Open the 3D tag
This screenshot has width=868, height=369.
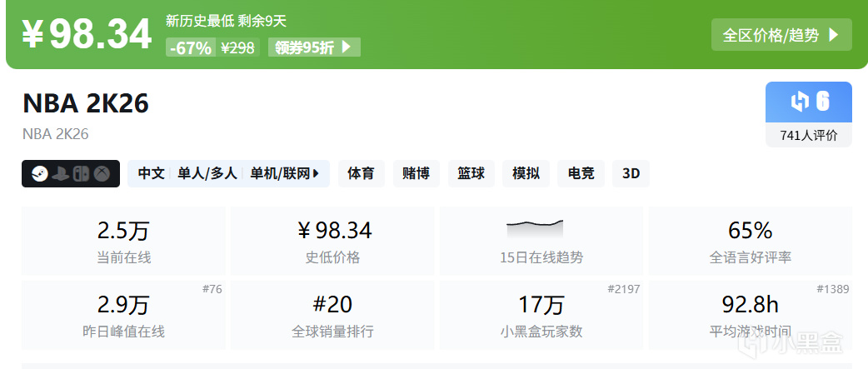(x=631, y=174)
